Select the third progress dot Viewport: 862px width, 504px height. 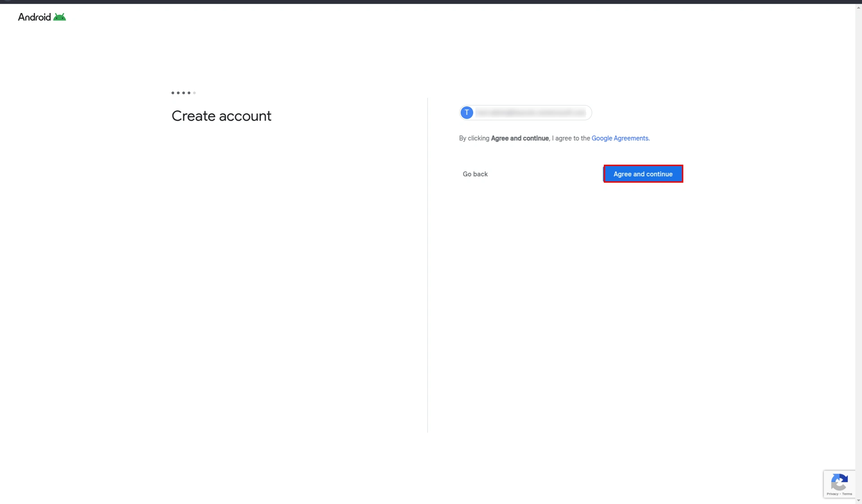(x=183, y=93)
